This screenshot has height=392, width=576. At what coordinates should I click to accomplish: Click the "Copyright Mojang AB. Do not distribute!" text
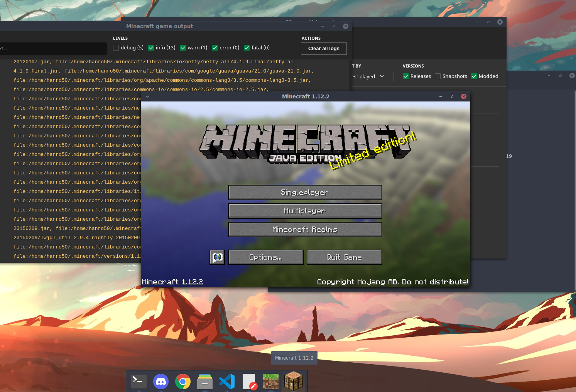point(393,282)
